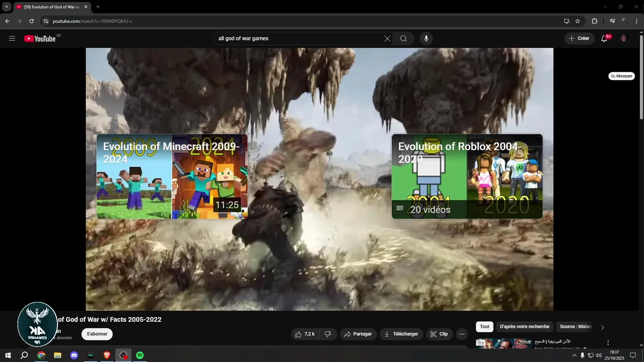
Task: Open OBS Studio from taskbar
Action: tap(123, 355)
